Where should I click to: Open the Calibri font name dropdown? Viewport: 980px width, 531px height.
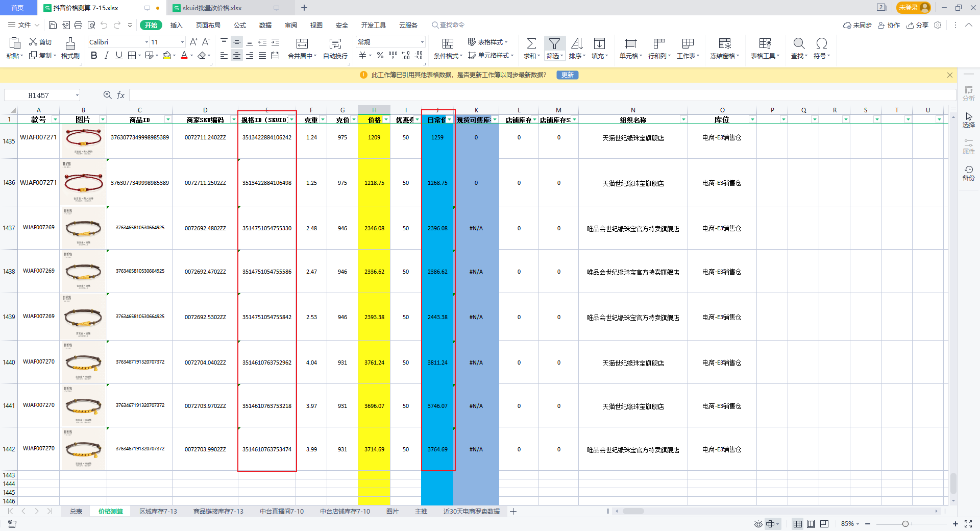click(x=147, y=42)
